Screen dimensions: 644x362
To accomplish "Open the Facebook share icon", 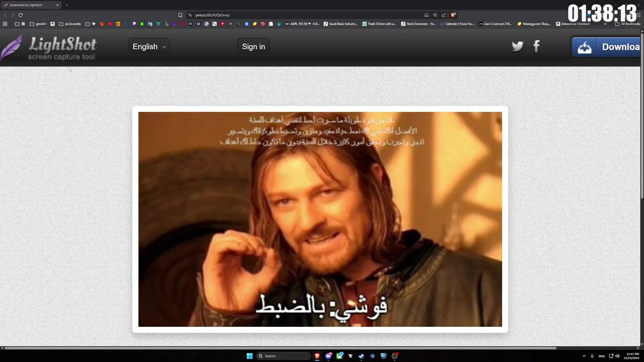I will [x=536, y=46].
